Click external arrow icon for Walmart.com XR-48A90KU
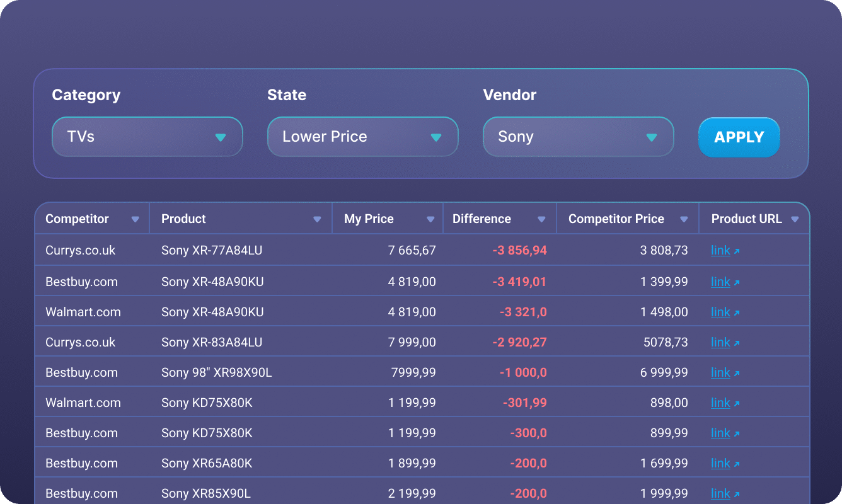 737,313
